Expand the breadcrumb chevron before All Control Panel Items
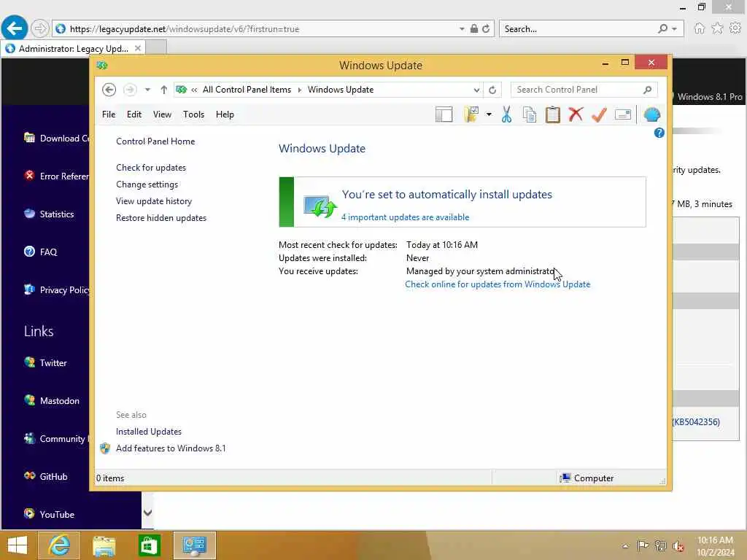Screen dimensions: 747x560 click(194, 90)
